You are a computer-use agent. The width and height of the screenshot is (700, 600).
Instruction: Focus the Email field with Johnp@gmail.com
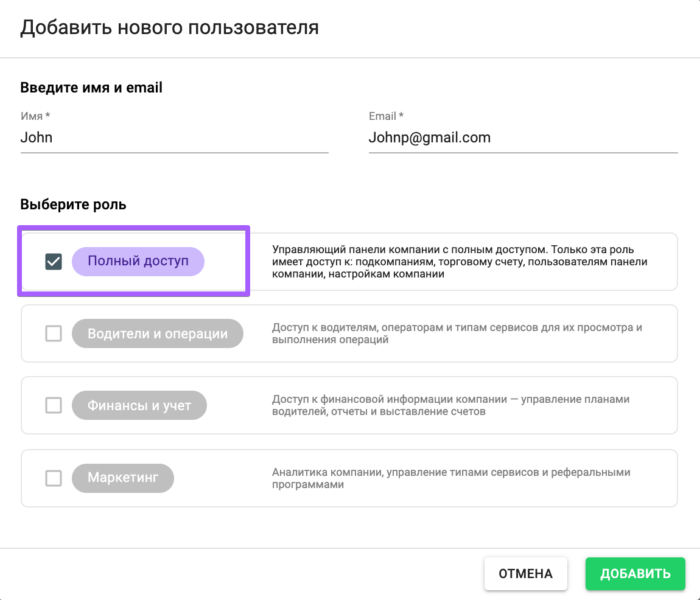(x=522, y=138)
